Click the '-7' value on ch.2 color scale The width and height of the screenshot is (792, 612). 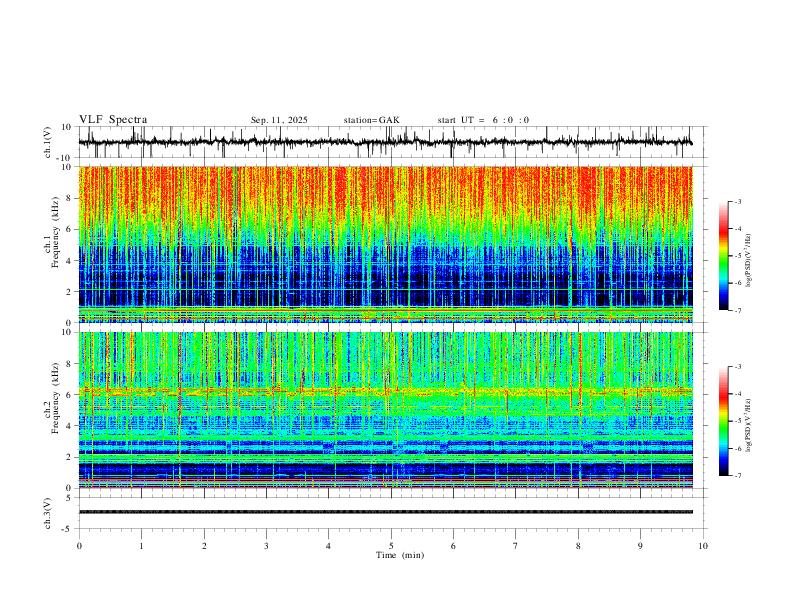tap(736, 475)
